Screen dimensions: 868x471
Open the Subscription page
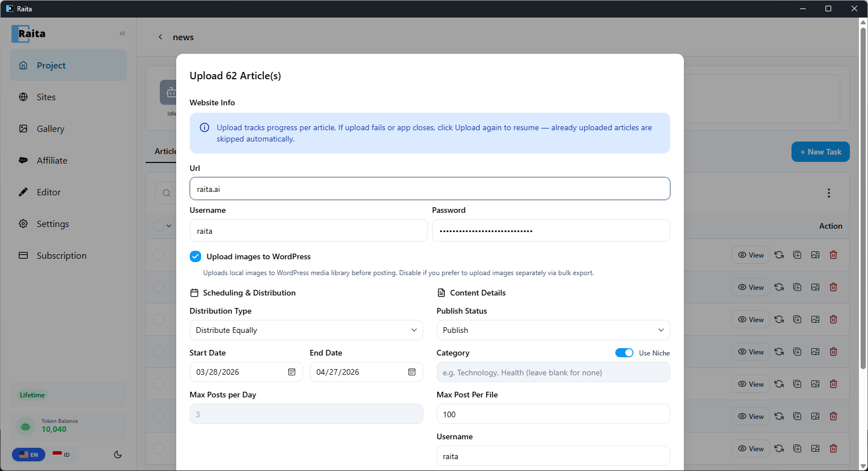pos(68,255)
